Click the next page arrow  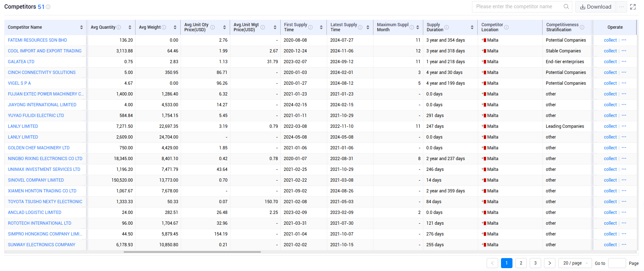(x=550, y=263)
